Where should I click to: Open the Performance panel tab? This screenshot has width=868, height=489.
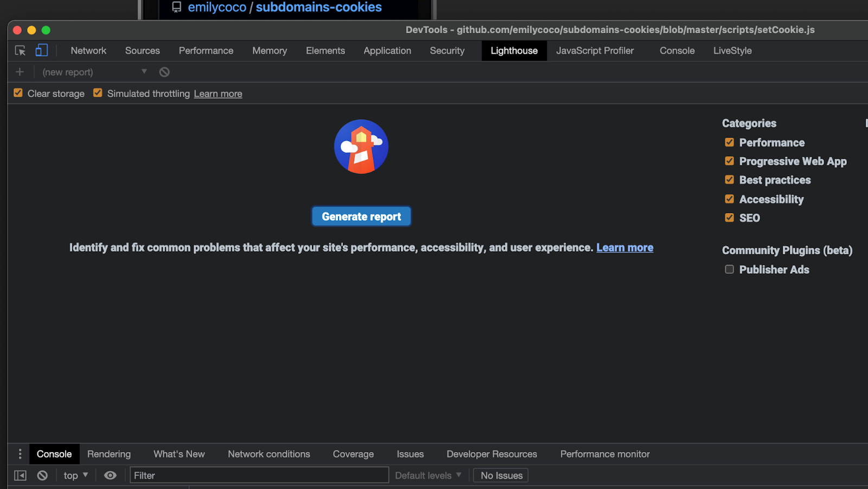[206, 50]
